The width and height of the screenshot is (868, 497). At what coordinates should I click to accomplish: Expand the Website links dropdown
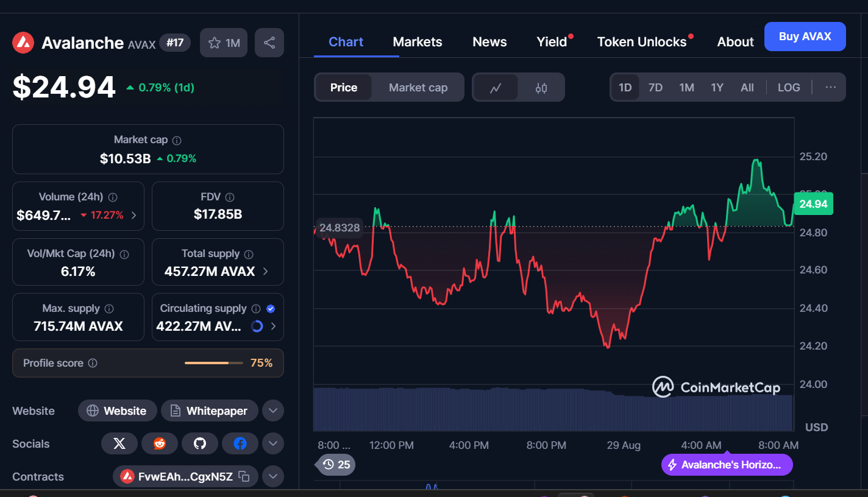tap(273, 411)
